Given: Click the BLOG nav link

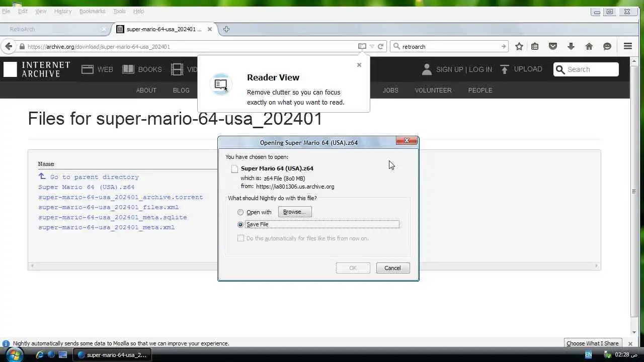Looking at the screenshot, I should (x=181, y=90).
